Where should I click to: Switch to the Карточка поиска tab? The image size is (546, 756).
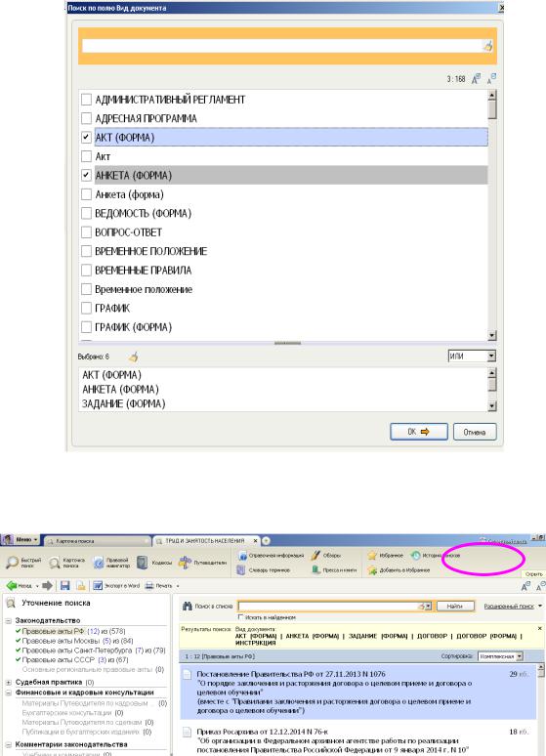pyautogui.click(x=97, y=541)
